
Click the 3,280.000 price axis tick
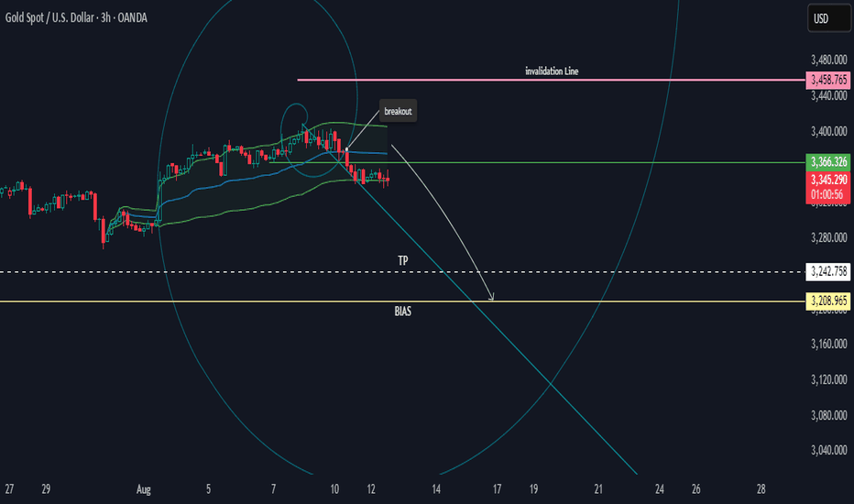pos(829,237)
